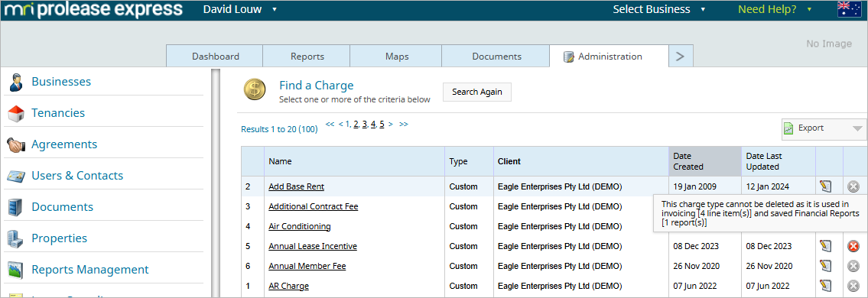Click the Reports Management sidebar label

[90, 270]
